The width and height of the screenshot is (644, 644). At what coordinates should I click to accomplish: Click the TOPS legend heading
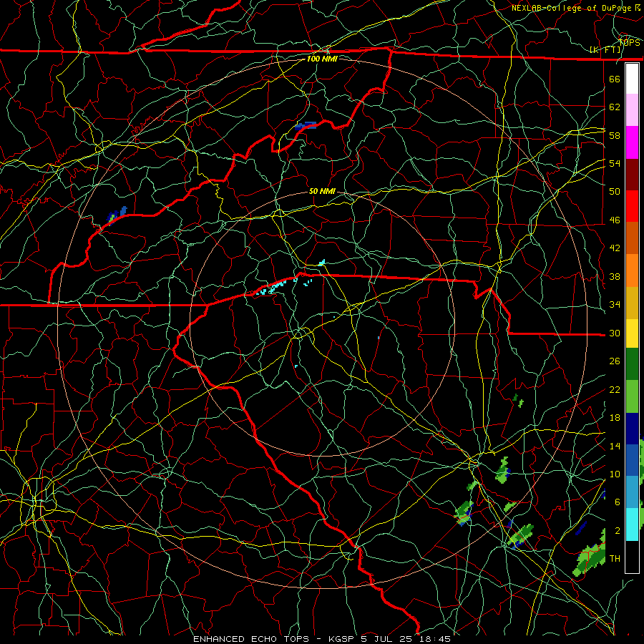tap(630, 43)
